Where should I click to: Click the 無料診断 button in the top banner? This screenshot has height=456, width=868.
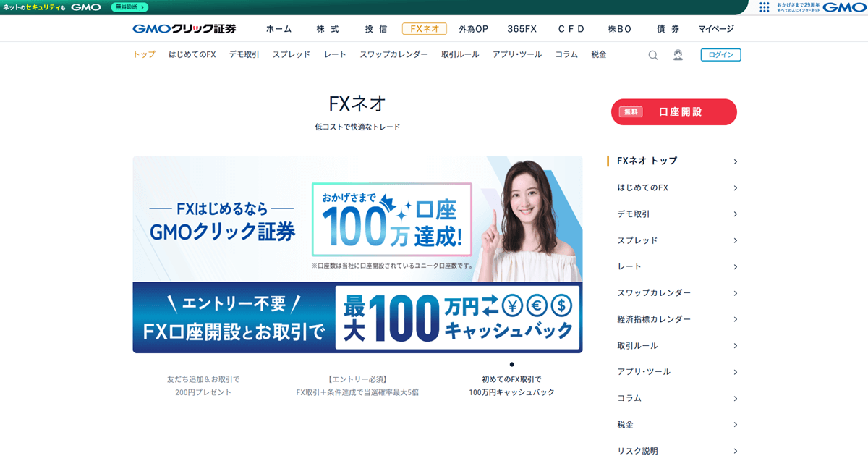(x=130, y=7)
